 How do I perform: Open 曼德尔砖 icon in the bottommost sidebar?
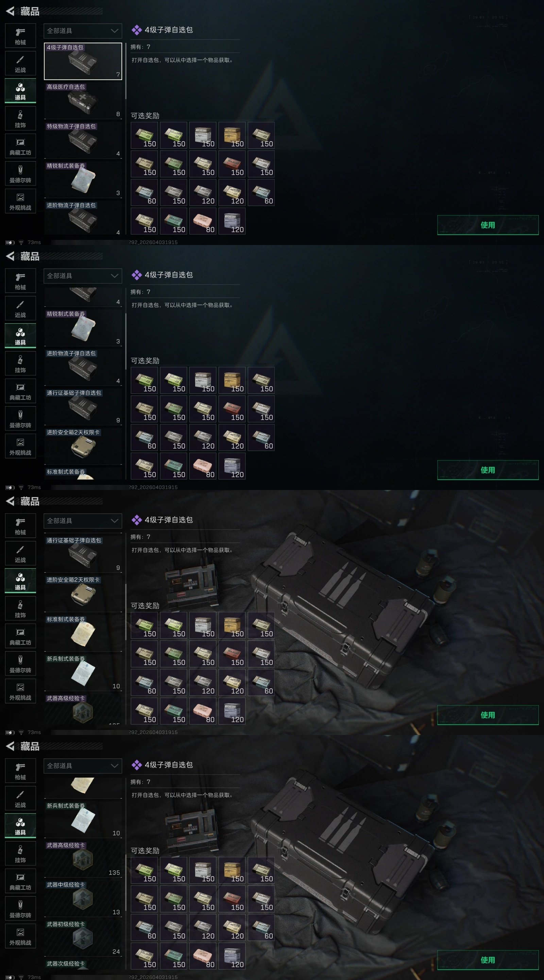(20, 909)
